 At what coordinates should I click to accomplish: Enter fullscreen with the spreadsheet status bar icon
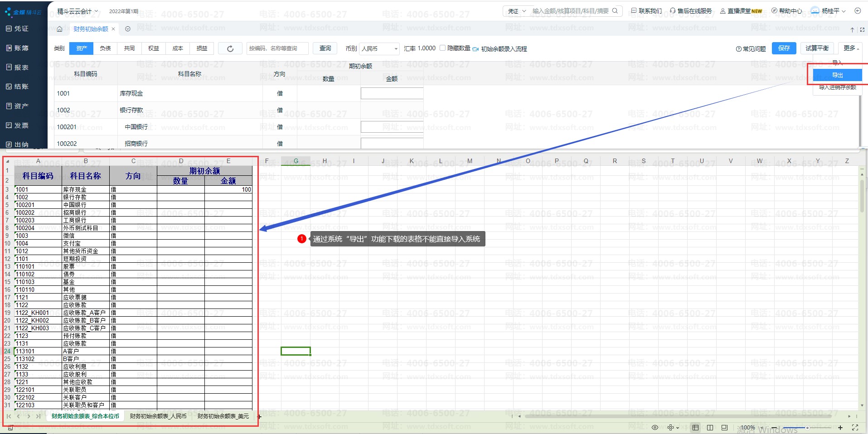click(x=855, y=427)
